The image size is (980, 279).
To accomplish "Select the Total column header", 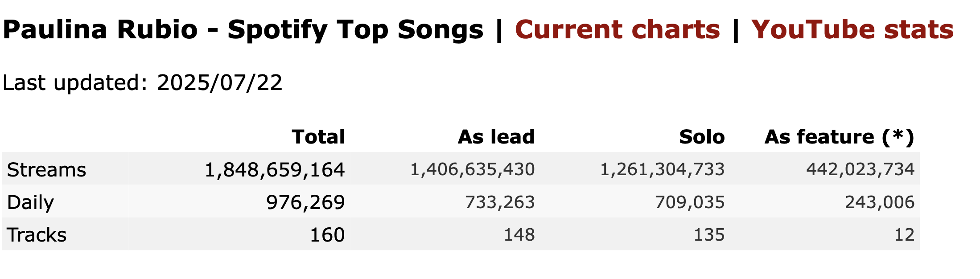I will click(x=318, y=136).
